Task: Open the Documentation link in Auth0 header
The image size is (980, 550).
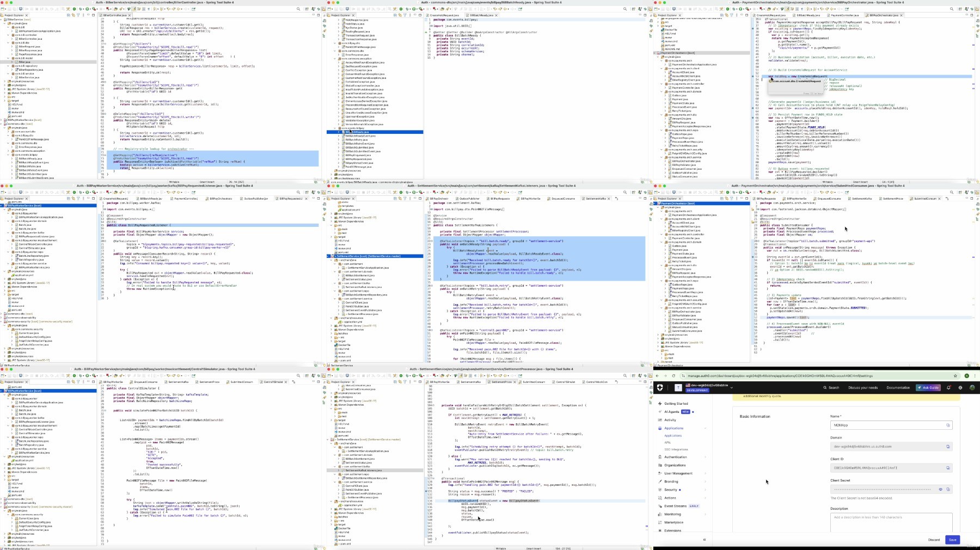Action: click(898, 388)
